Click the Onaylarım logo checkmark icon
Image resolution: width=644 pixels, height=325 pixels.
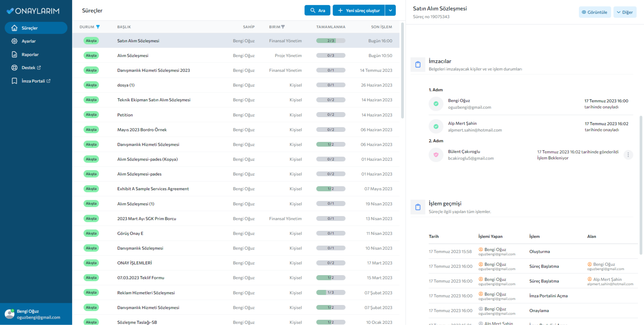coord(10,11)
